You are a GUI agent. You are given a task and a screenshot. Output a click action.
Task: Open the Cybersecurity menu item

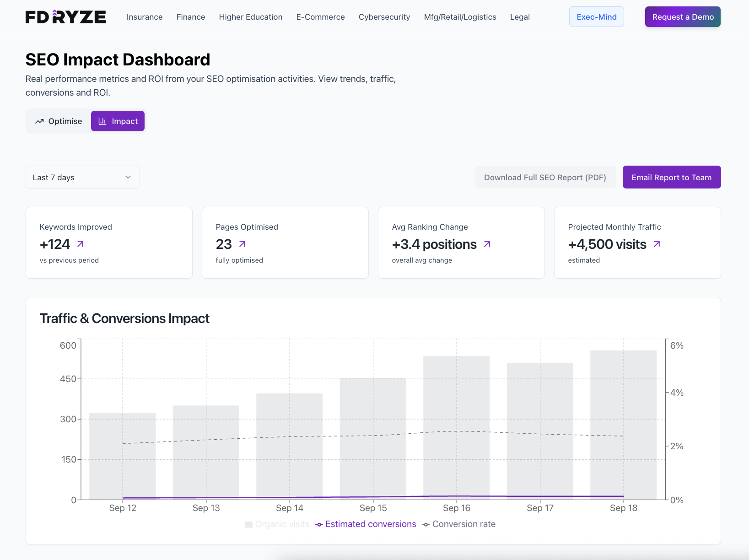pos(384,17)
